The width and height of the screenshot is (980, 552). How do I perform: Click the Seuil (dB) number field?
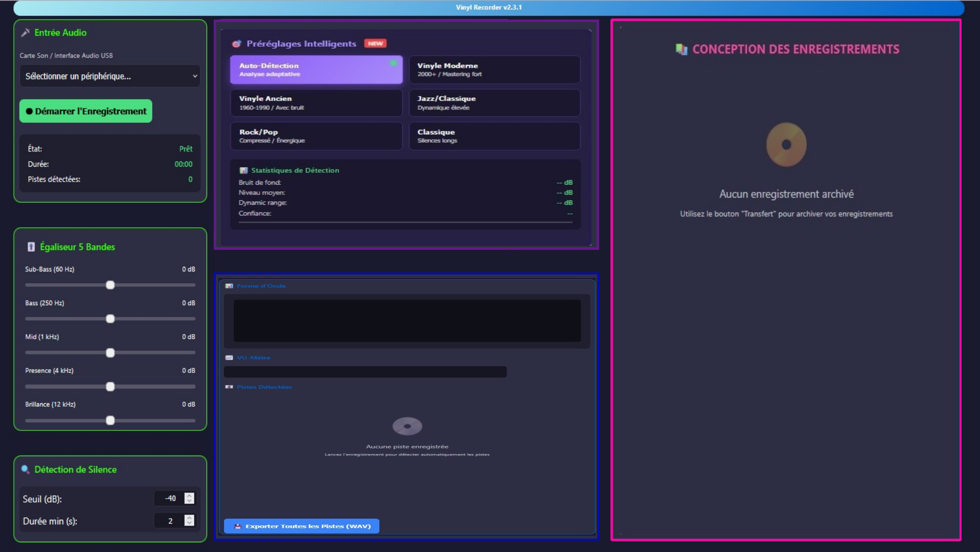tap(169, 498)
